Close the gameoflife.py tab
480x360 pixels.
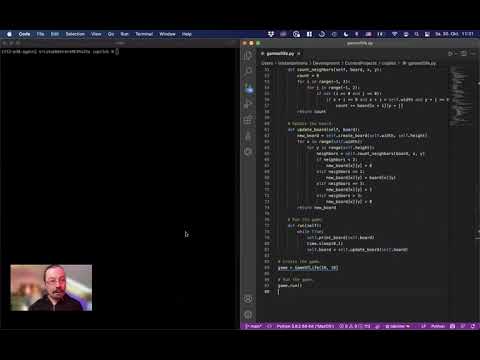[x=299, y=53]
